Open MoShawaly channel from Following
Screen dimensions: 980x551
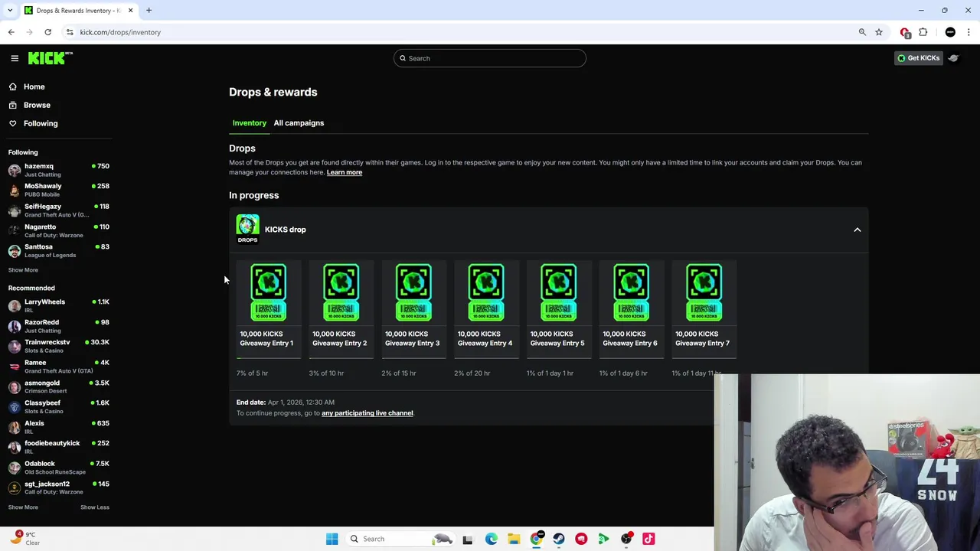pyautogui.click(x=59, y=190)
